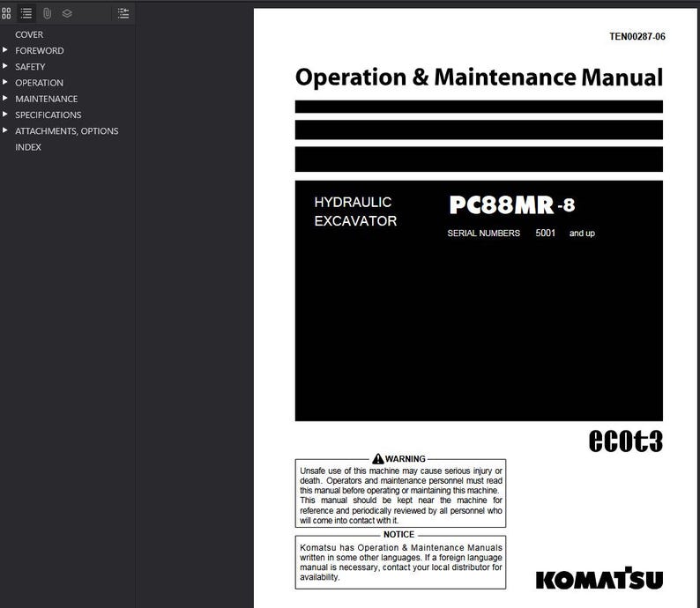This screenshot has height=608, width=700.
Task: Jump to the FOREWORD bookmark
Action: click(x=40, y=51)
